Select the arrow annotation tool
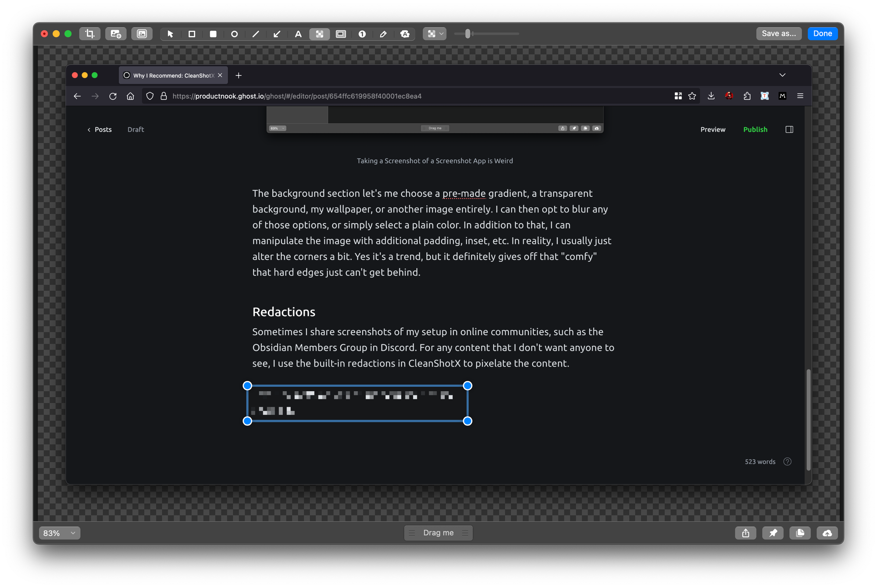 (x=277, y=34)
